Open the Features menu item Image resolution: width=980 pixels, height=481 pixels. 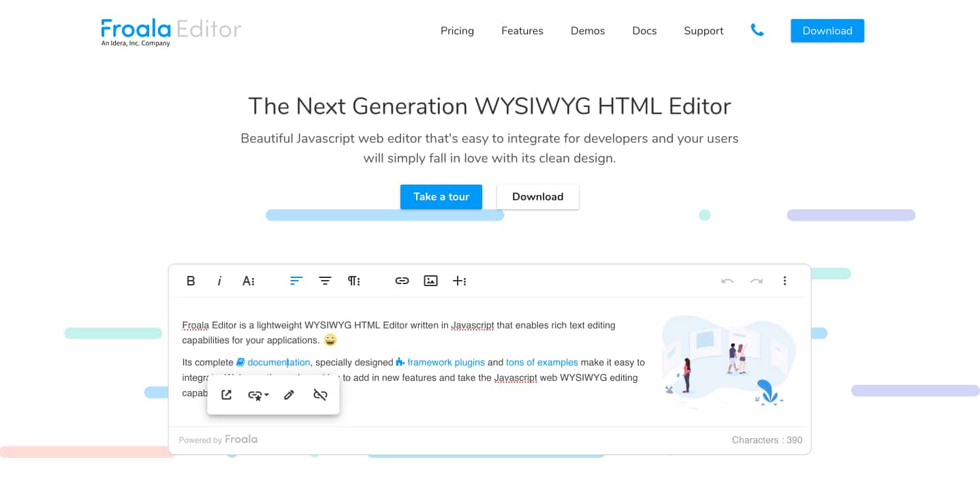(522, 31)
